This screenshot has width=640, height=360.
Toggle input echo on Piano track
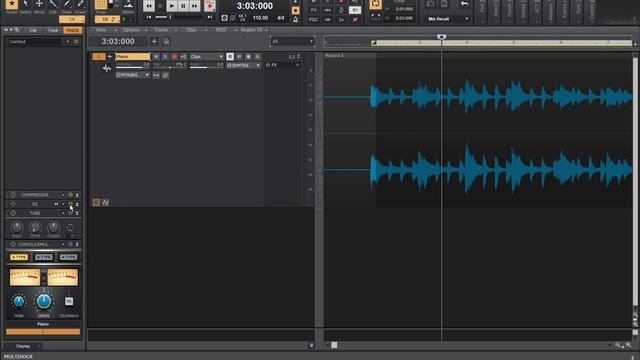(183, 57)
